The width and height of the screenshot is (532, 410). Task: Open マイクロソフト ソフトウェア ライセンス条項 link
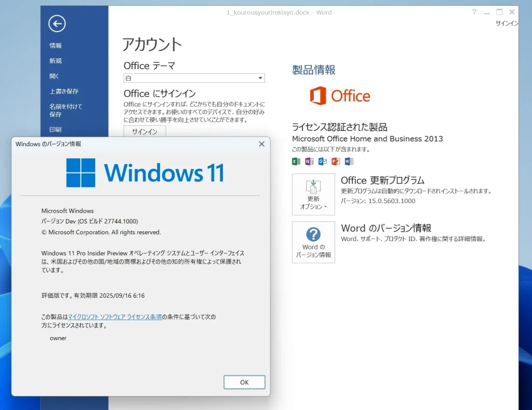point(115,316)
